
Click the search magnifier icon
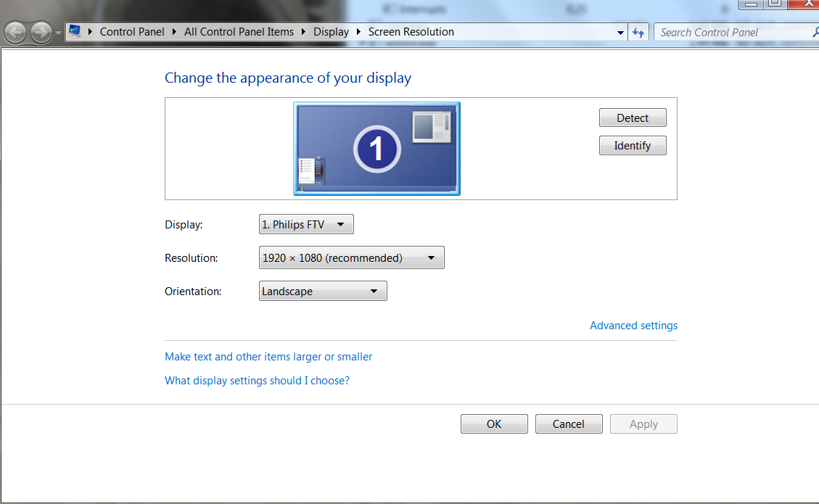(815, 33)
